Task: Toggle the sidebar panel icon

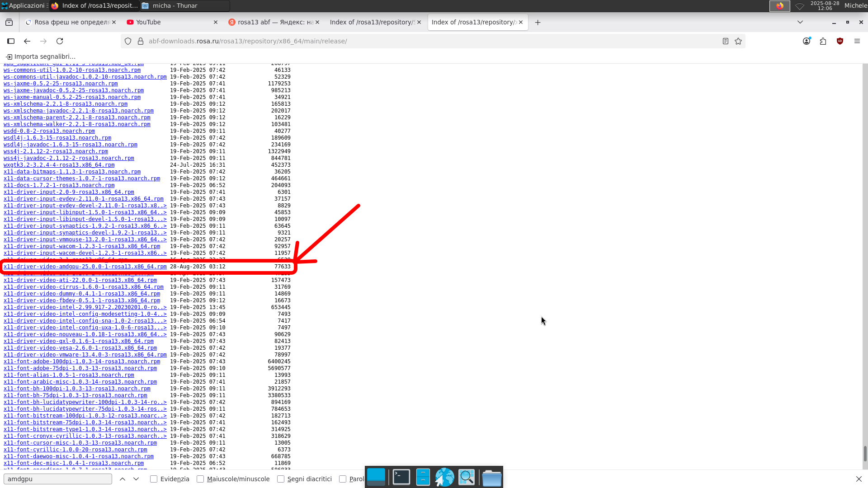Action: [11, 41]
